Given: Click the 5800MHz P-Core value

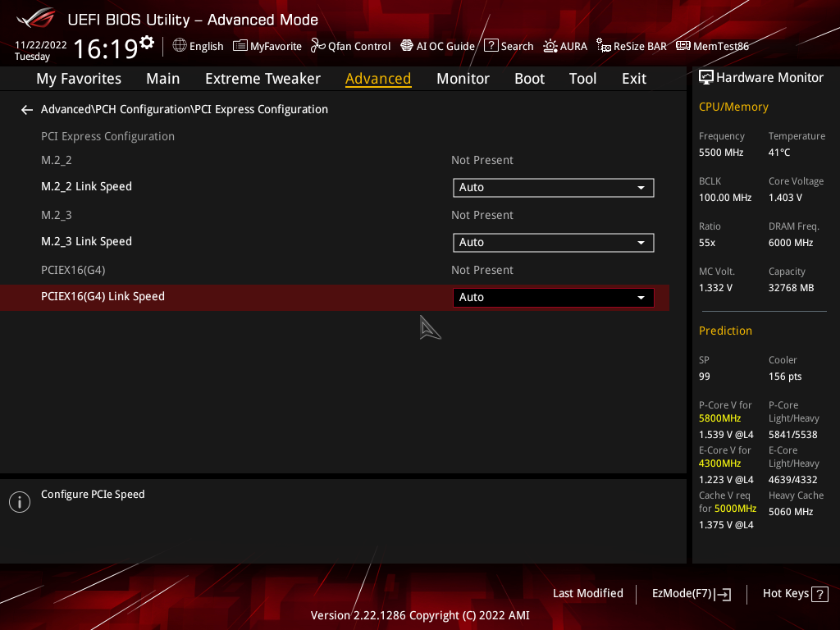Looking at the screenshot, I should click(719, 418).
